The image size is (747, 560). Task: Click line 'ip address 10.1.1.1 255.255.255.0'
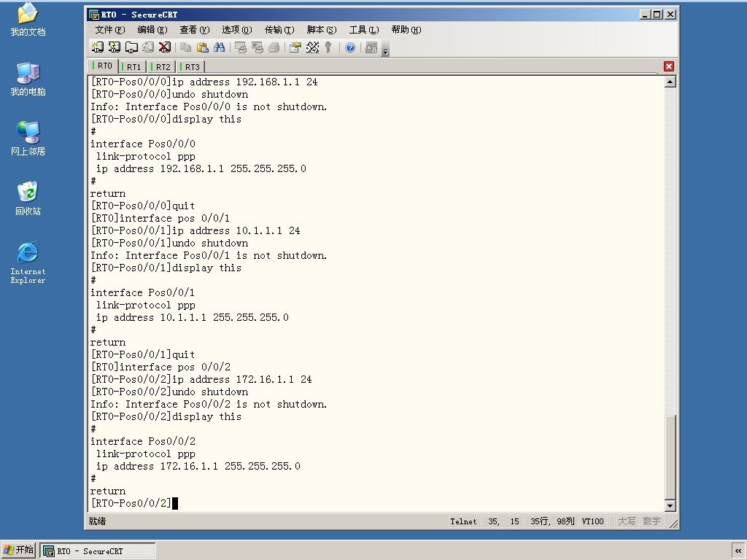193,317
